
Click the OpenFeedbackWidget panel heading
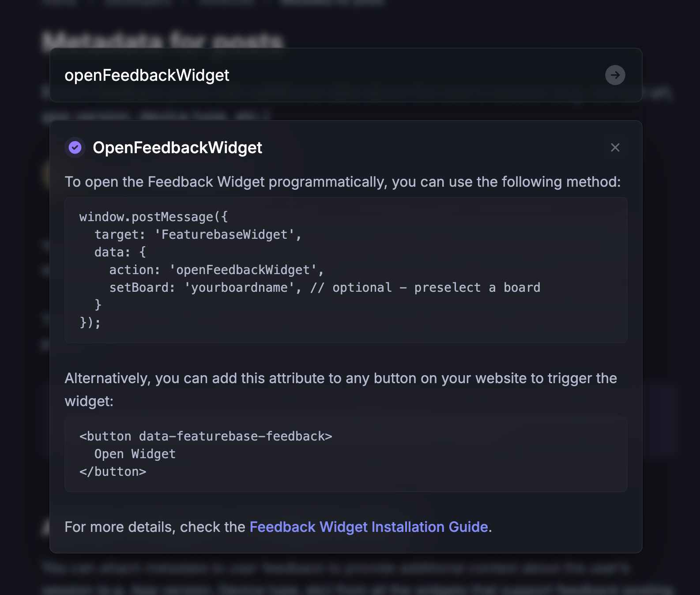tap(177, 148)
